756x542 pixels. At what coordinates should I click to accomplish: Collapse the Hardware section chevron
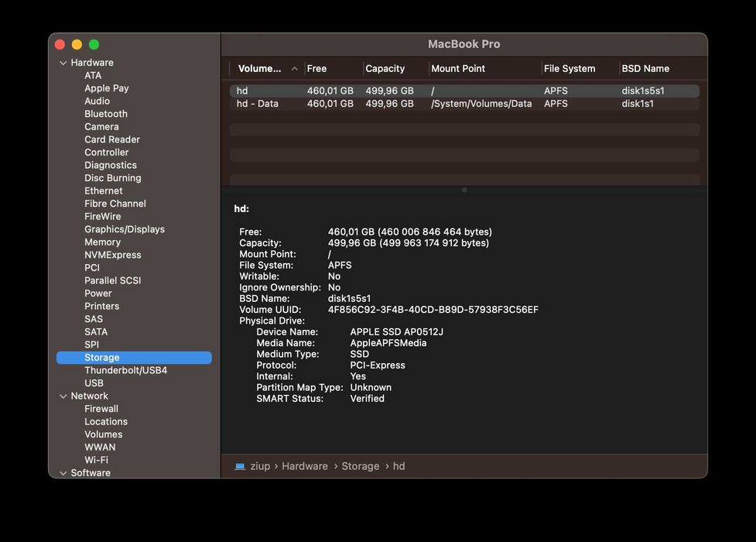pyautogui.click(x=63, y=63)
